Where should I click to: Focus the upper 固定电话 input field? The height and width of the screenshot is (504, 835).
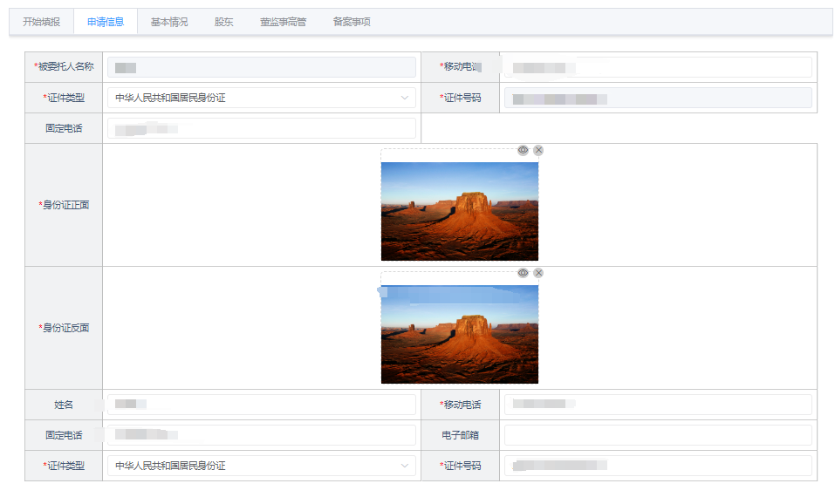[262, 128]
